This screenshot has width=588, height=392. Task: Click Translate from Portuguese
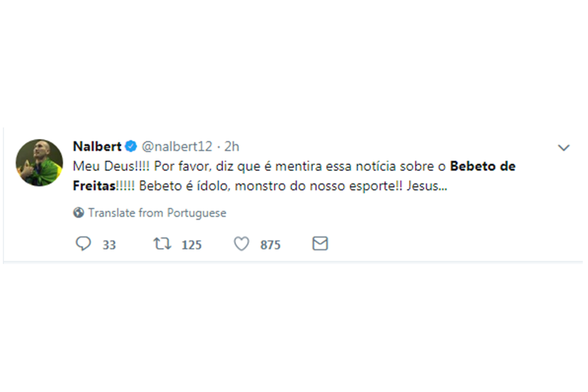click(x=157, y=213)
